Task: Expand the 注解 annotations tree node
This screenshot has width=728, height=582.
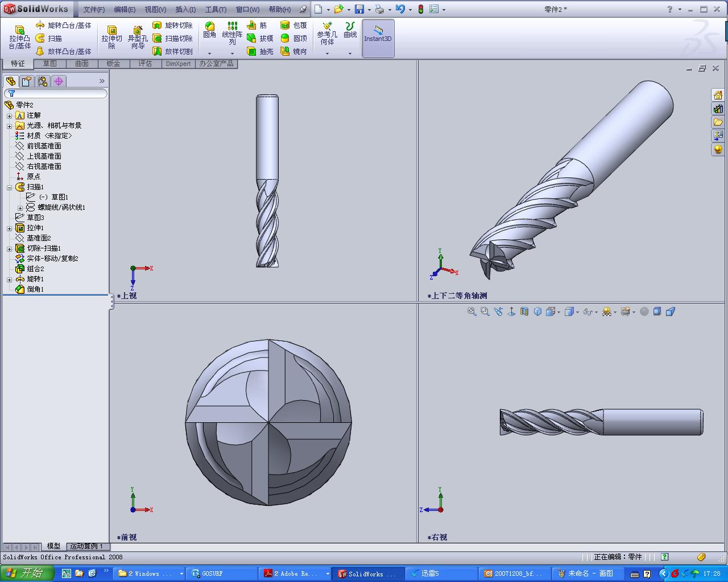Action: (x=9, y=115)
